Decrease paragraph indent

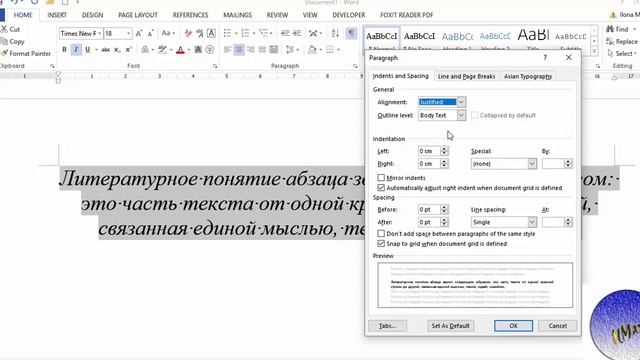(285, 33)
